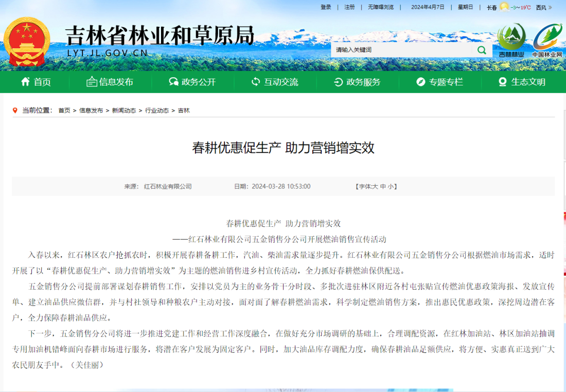Open the 生态文明 navigation item
The image size is (566, 392).
pyautogui.click(x=522, y=82)
